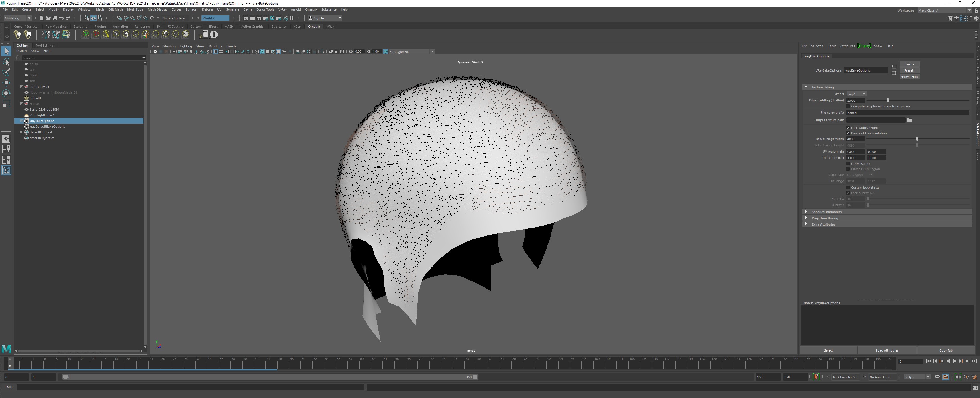The width and height of the screenshot is (980, 398).
Task: Expand Putnik_LPFull node in Outliner
Action: click(x=22, y=87)
